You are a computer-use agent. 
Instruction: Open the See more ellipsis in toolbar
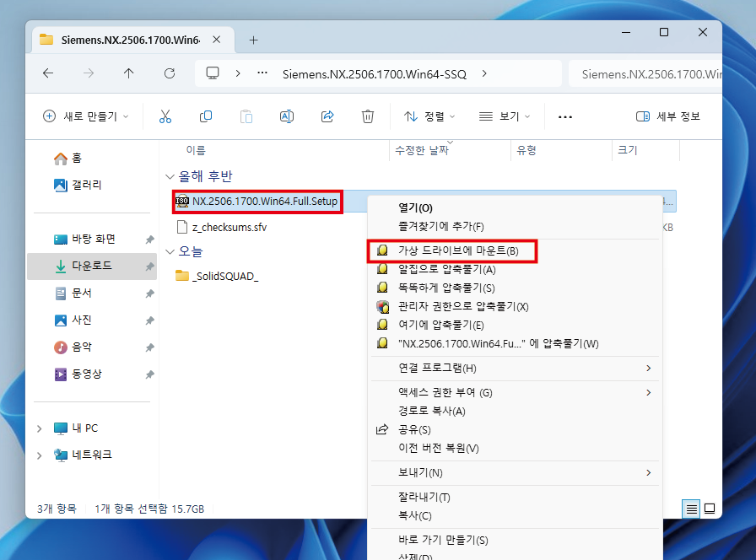(565, 116)
